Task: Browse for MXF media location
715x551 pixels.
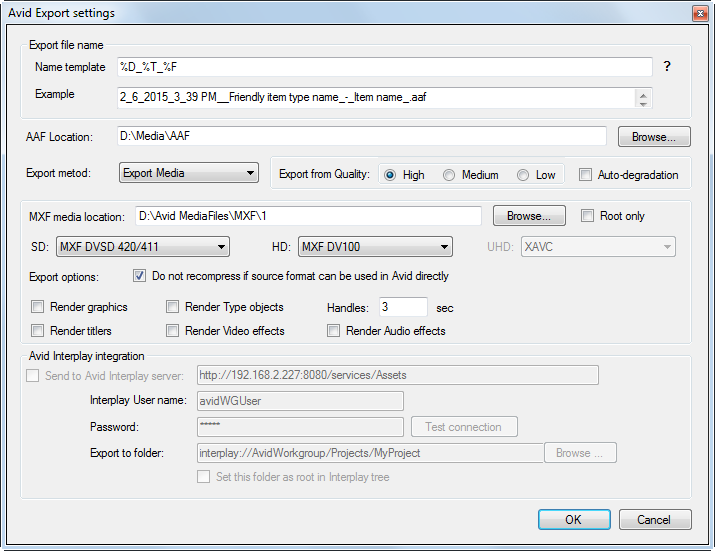Action: [529, 216]
